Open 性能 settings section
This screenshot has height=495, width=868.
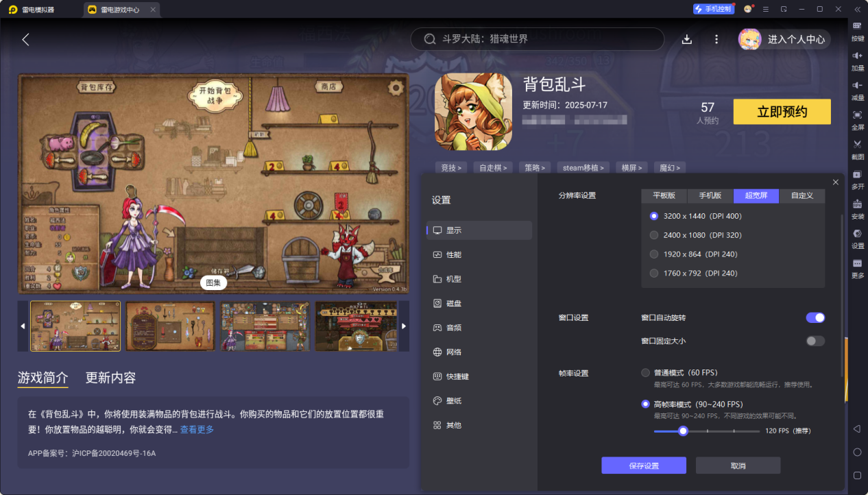[479, 254]
